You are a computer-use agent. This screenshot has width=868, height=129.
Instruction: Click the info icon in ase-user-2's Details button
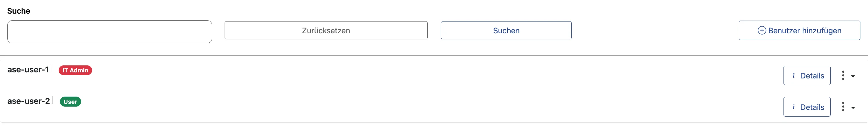point(794,107)
